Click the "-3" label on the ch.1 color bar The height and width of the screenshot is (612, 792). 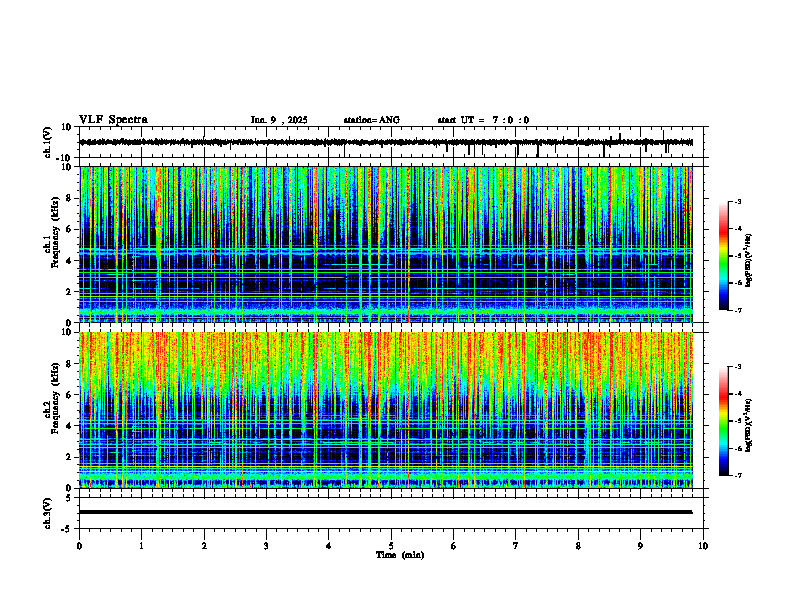click(737, 201)
